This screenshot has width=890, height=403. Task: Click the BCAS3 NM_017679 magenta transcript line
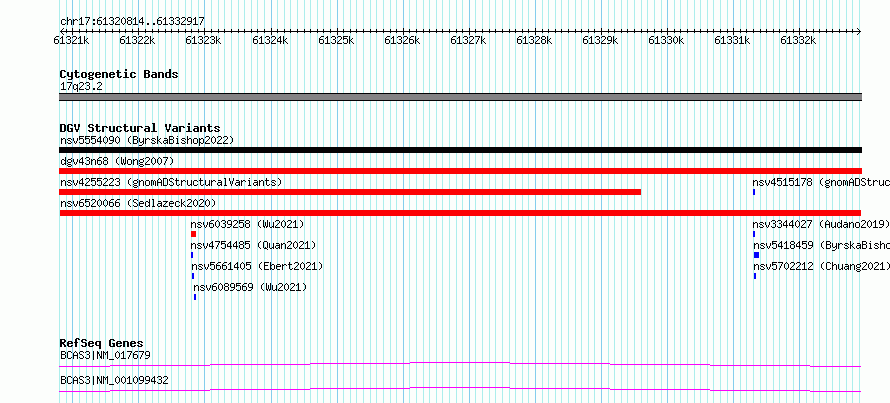460,364
